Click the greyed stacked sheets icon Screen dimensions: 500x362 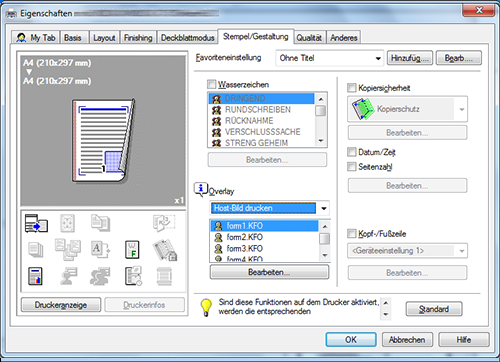coord(36,250)
